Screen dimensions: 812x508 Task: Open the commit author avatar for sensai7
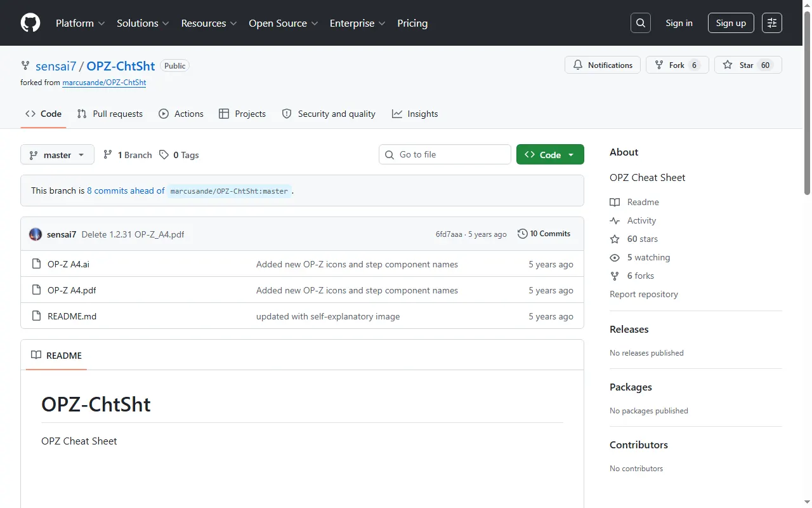36,234
